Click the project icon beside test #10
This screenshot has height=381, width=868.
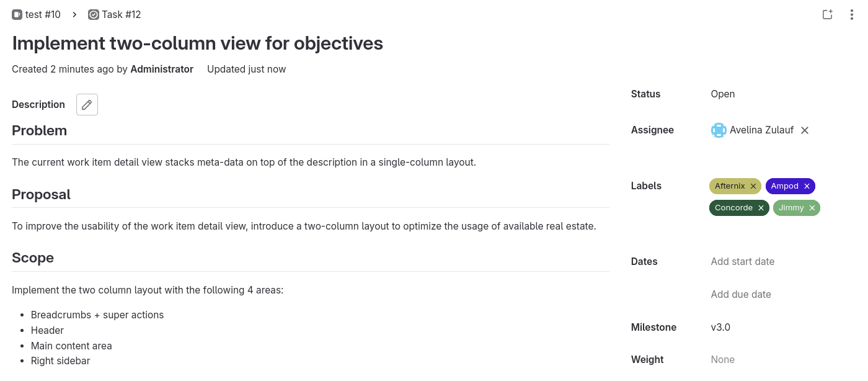(x=17, y=14)
